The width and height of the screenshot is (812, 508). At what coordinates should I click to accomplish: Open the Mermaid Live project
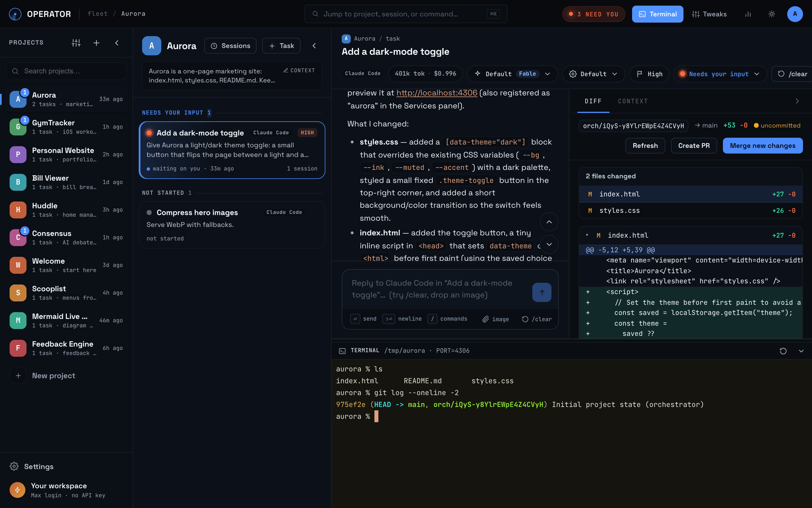coord(66,321)
